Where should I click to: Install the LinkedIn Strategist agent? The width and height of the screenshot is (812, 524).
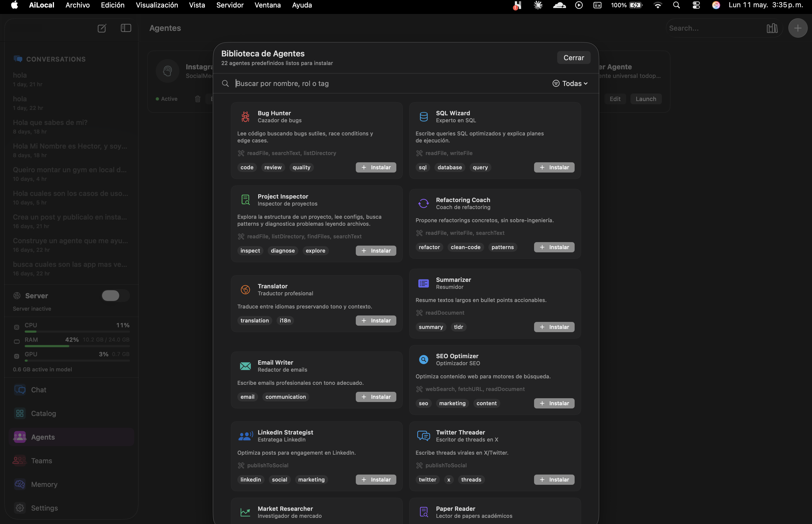coord(376,479)
